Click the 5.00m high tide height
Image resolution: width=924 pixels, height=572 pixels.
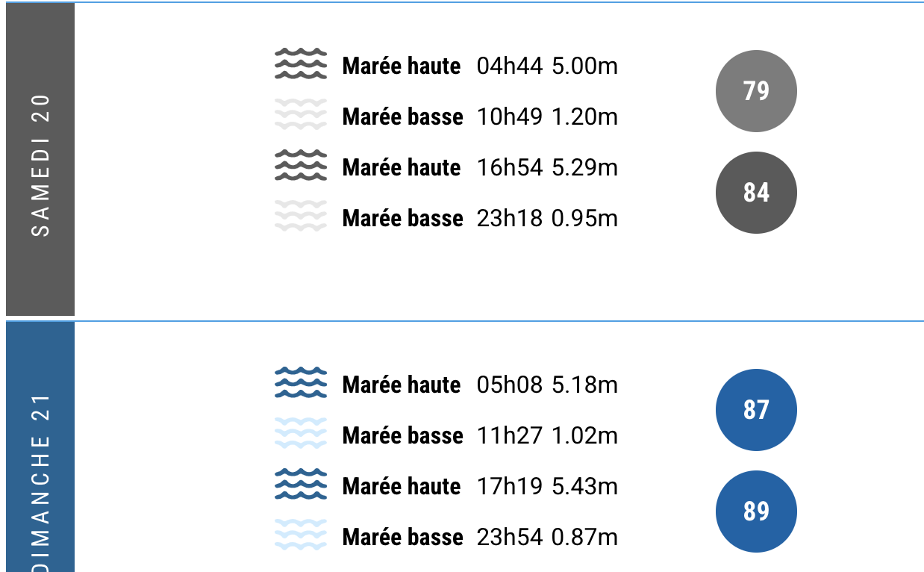click(585, 66)
